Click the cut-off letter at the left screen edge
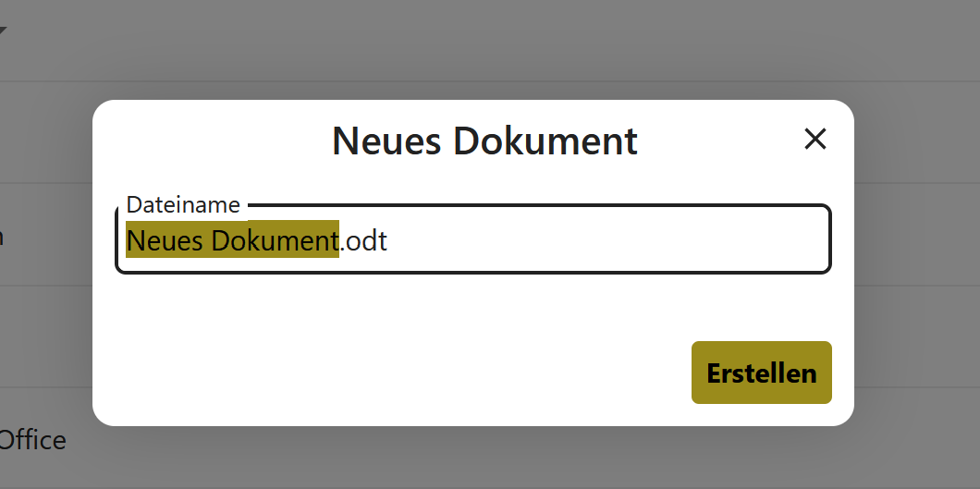The image size is (980, 489). tap(1, 238)
